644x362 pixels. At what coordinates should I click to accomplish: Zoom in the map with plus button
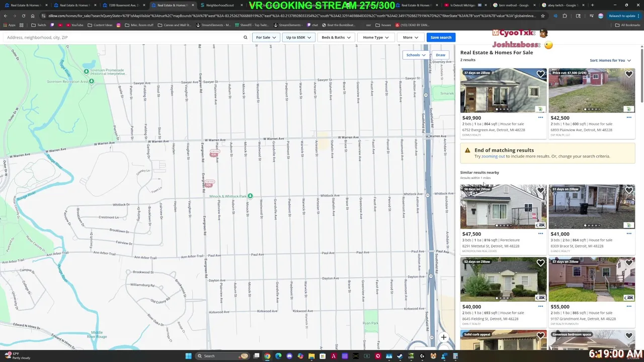pos(444,337)
